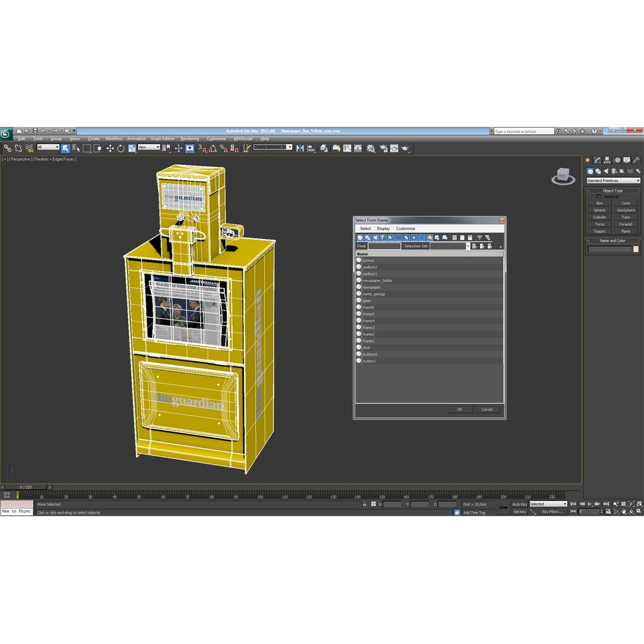The image size is (644, 644).
Task: Click the Toggle Set Key Mode key icon
Action: pyautogui.click(x=503, y=507)
